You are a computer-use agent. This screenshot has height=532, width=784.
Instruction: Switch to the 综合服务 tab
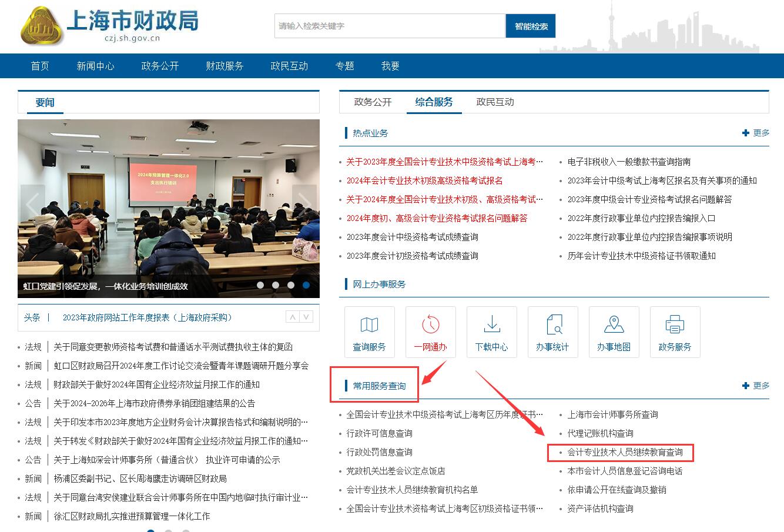434,102
